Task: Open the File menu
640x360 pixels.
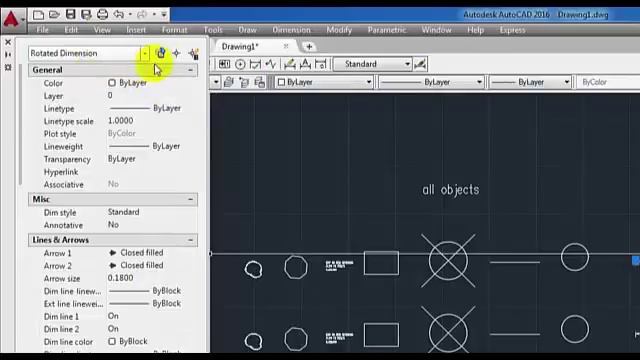Action: 42,30
